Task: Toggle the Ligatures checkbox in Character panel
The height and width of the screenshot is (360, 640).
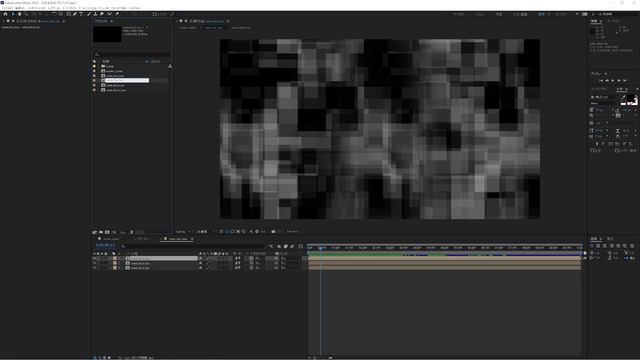Action: (x=592, y=150)
